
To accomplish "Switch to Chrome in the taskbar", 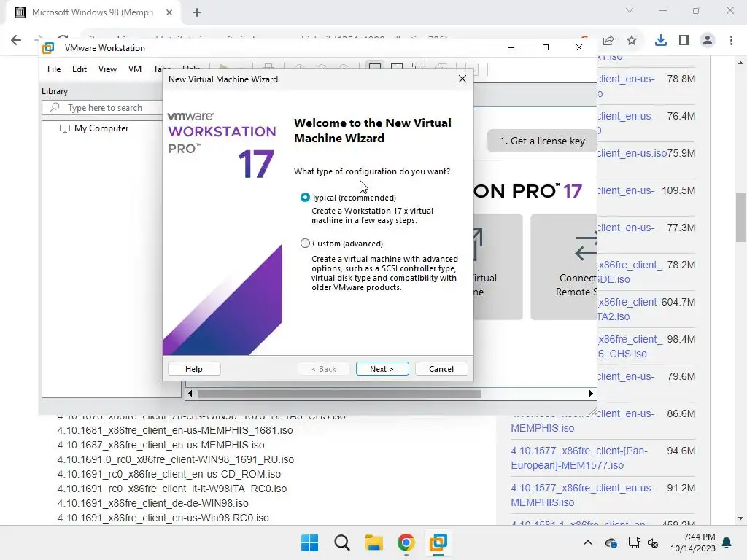I will click(406, 542).
